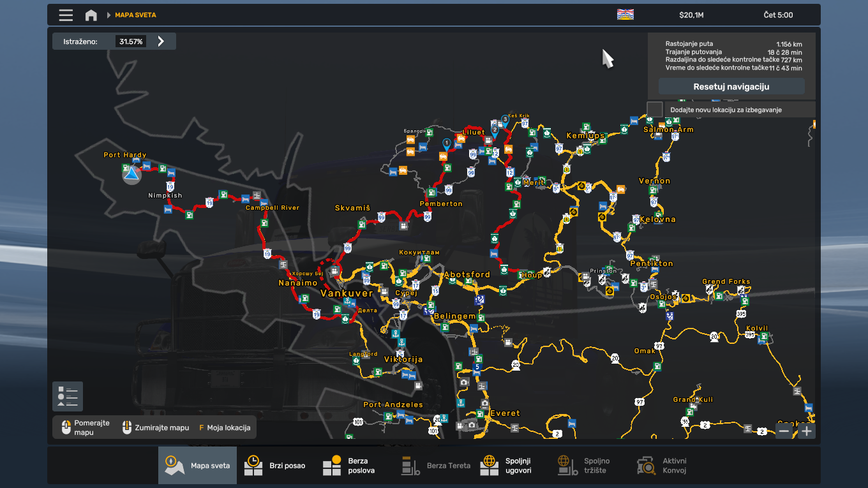The width and height of the screenshot is (868, 488).
Task: Zoom out the map with minus button
Action: 784,431
